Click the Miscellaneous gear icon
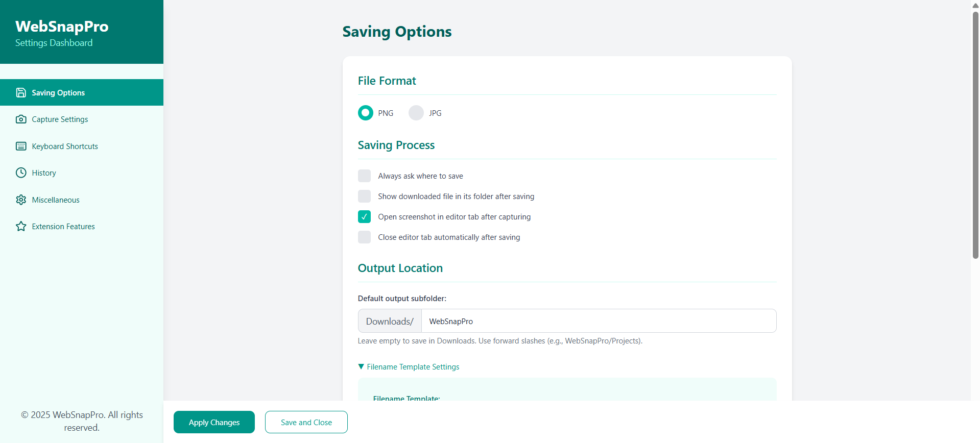 point(21,200)
